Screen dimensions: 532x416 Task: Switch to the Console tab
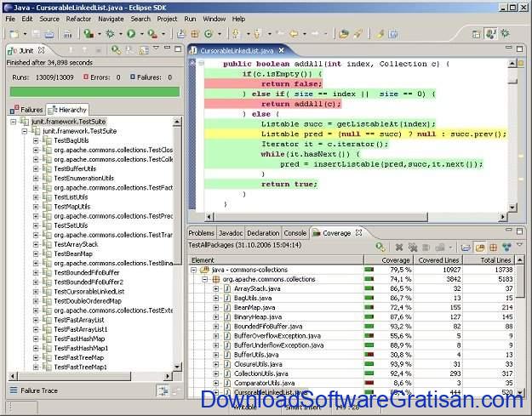(x=295, y=233)
